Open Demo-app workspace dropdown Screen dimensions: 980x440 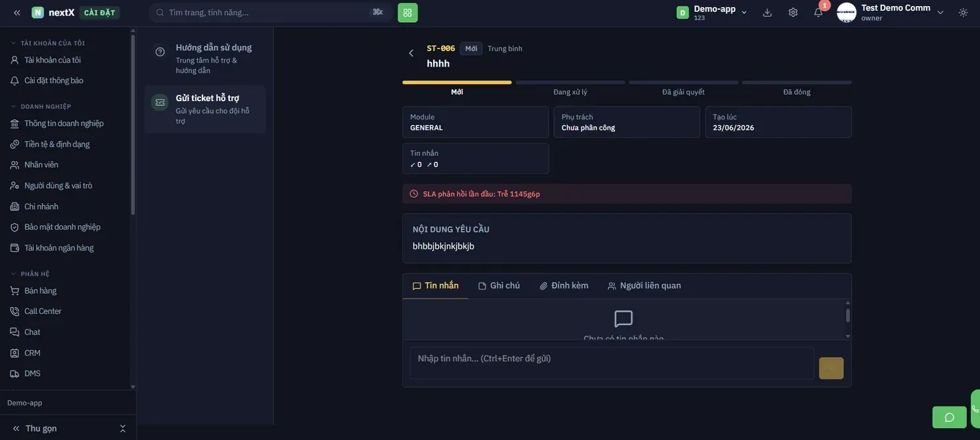(x=712, y=12)
